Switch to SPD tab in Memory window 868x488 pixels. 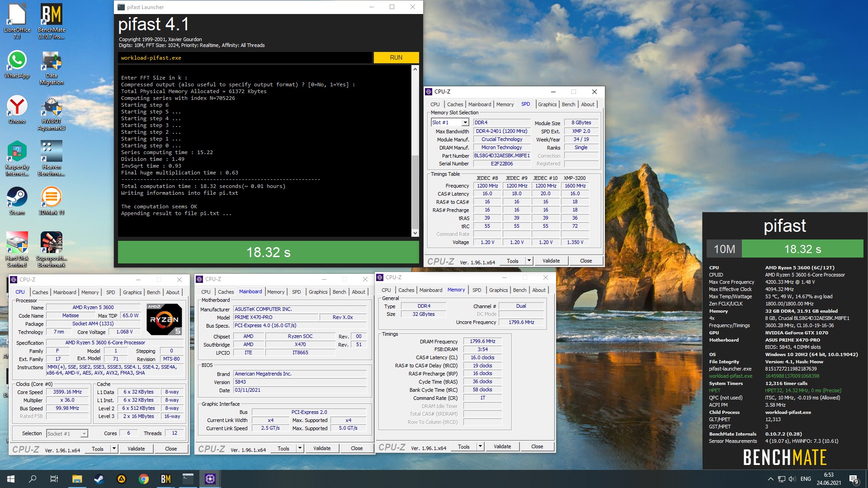pyautogui.click(x=476, y=290)
